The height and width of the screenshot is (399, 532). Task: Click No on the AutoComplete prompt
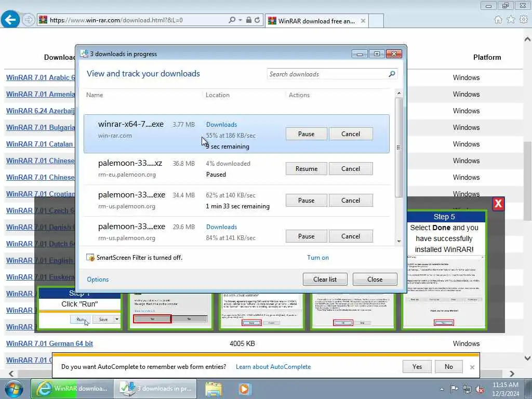(x=448, y=366)
